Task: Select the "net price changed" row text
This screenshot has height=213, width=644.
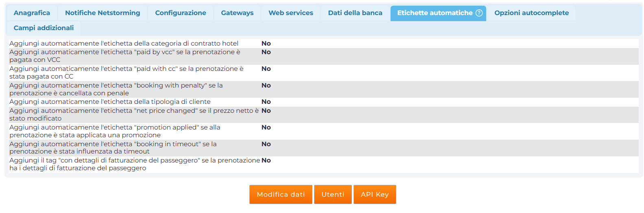Action: coord(134,115)
